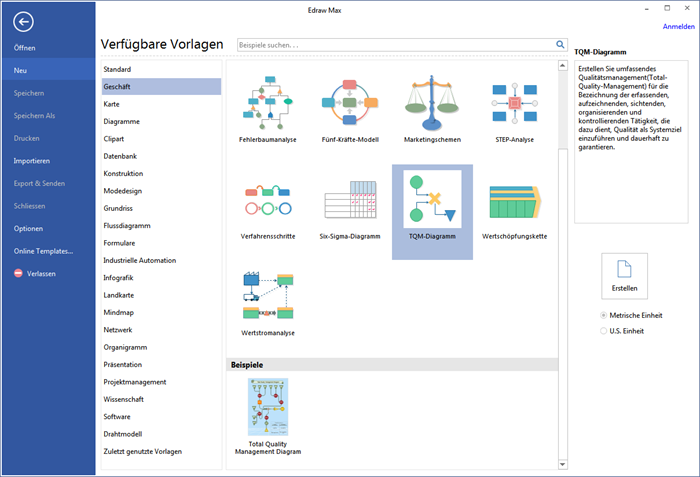Select the TQM-Diagramm template icon
This screenshot has width=700, height=477.
pyautogui.click(x=432, y=199)
